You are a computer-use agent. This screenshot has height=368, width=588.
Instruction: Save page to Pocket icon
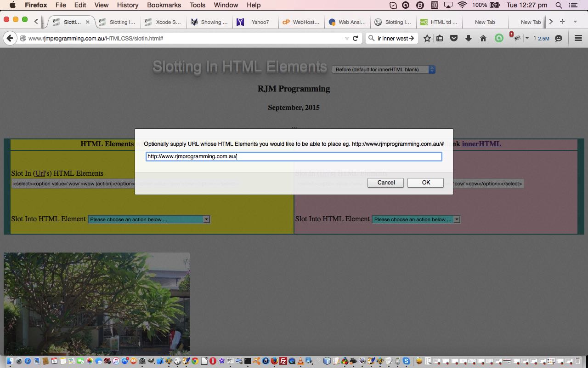[454, 39]
